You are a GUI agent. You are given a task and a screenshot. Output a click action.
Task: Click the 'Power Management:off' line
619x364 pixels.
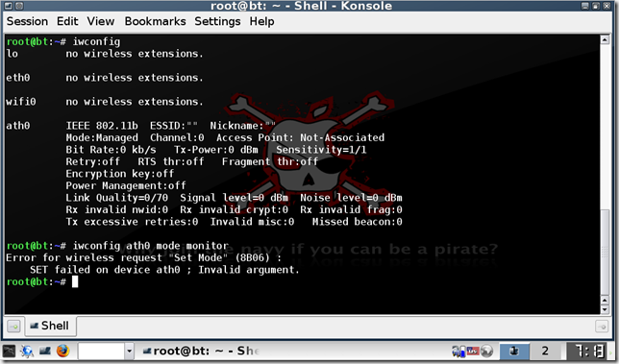tap(126, 185)
